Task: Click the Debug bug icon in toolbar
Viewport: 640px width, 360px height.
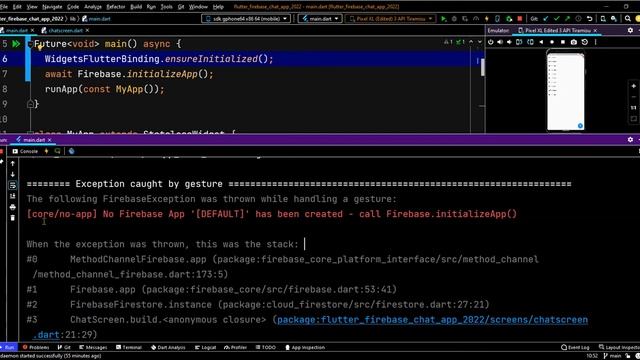Action: [454, 19]
